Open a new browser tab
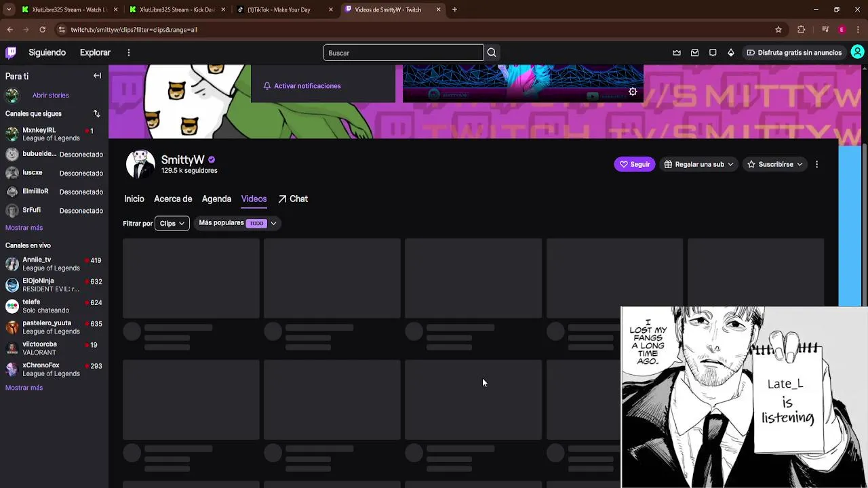The image size is (868, 488). [x=454, y=9]
